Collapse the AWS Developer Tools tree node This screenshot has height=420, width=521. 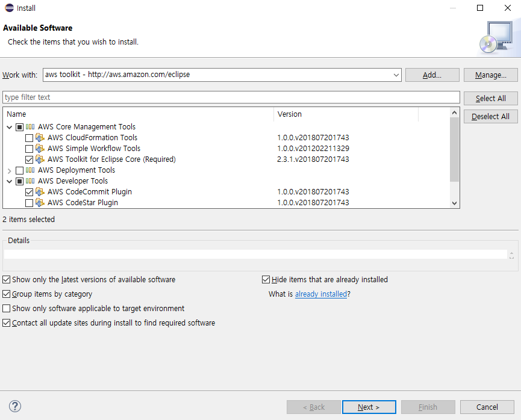coord(9,181)
